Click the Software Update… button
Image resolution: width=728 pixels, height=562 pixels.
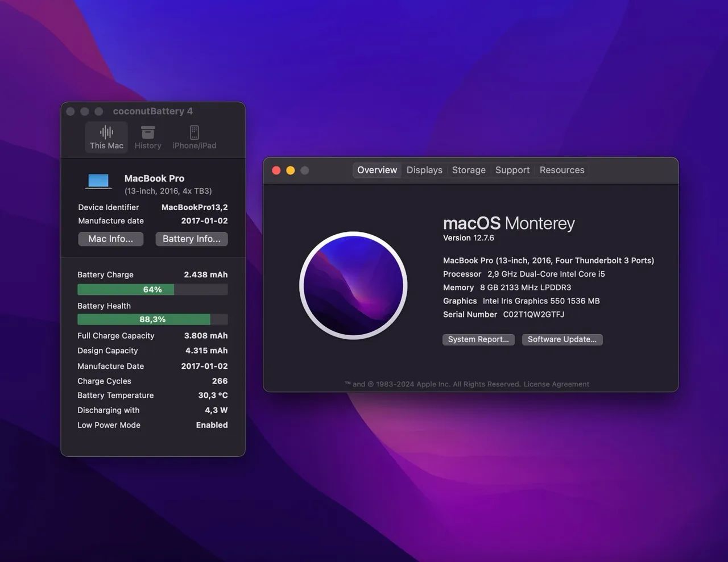click(x=562, y=339)
